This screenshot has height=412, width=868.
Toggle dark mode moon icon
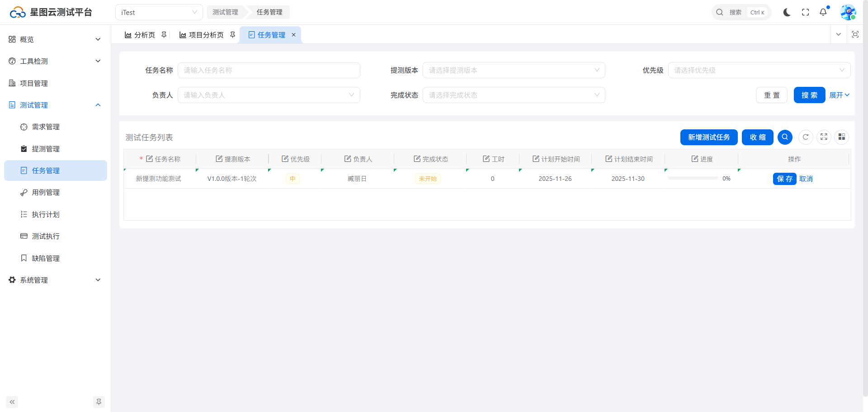787,12
